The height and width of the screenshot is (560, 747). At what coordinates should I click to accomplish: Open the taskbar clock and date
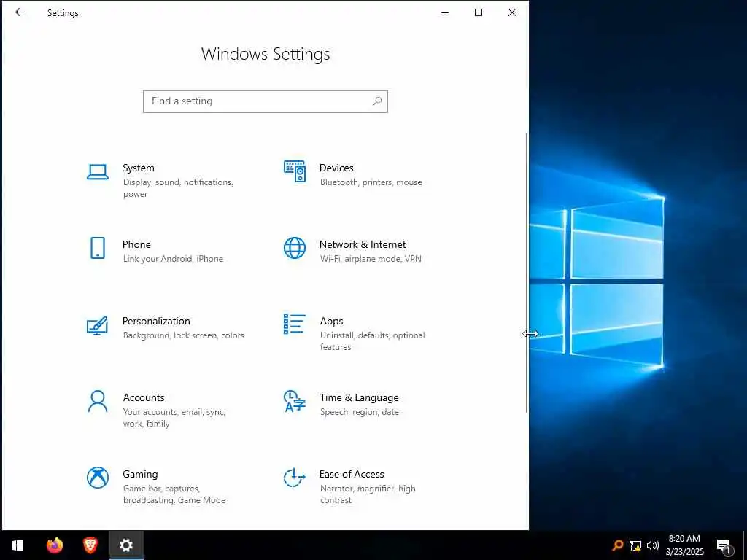tap(684, 545)
